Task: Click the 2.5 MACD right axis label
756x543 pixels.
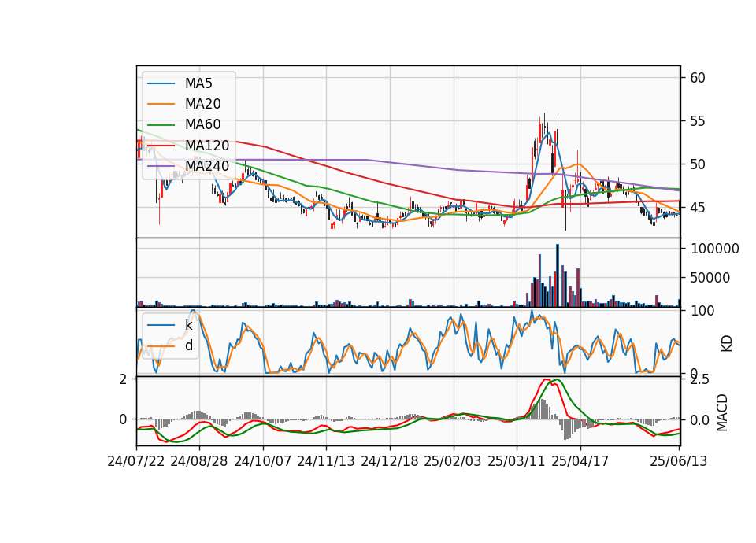Action: [699, 379]
